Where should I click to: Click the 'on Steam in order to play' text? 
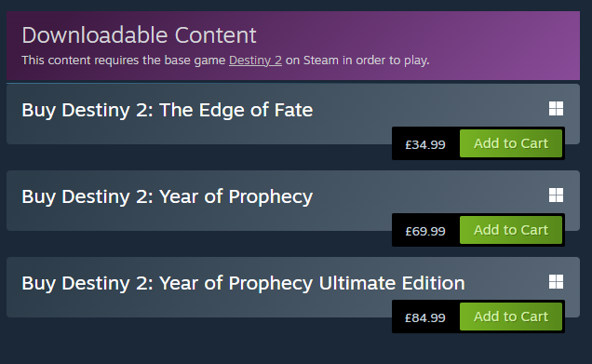[x=357, y=61]
